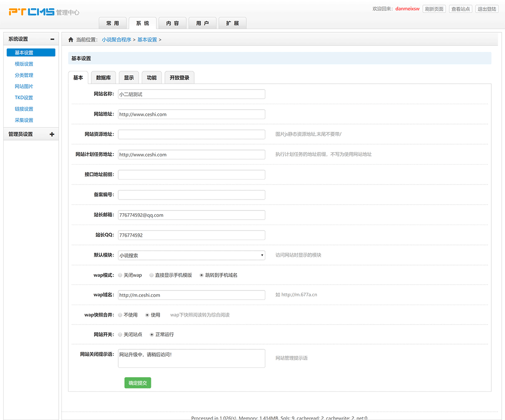Click the home icon in breadcrumb

click(70, 40)
